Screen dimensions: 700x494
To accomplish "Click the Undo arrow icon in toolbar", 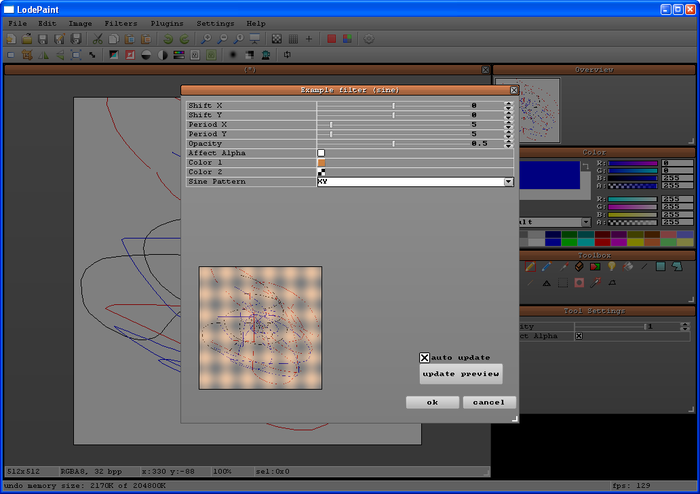I will (168, 39).
